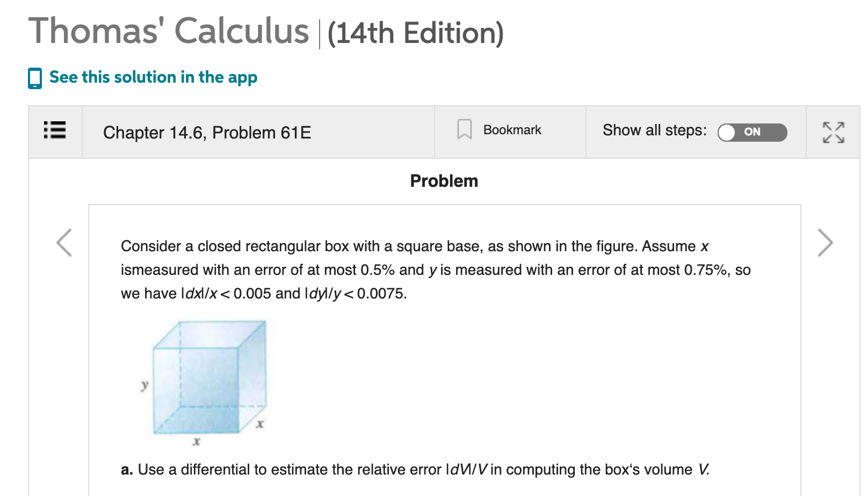Disable step-by-step display using the switch
Screen dimensions: 868x496
751,133
